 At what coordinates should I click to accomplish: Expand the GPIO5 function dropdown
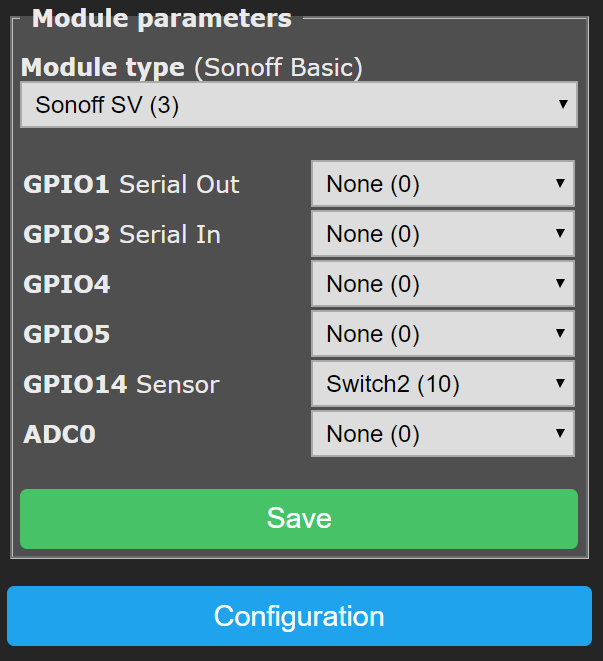tap(442, 334)
